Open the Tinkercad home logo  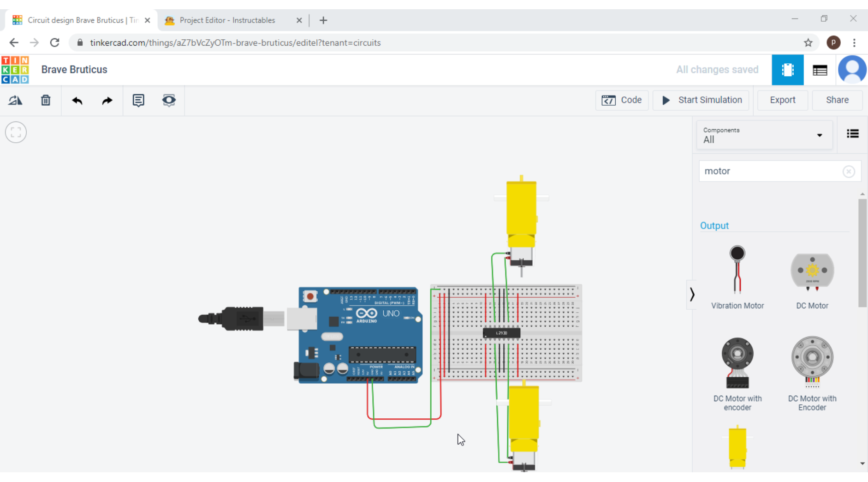(x=15, y=70)
